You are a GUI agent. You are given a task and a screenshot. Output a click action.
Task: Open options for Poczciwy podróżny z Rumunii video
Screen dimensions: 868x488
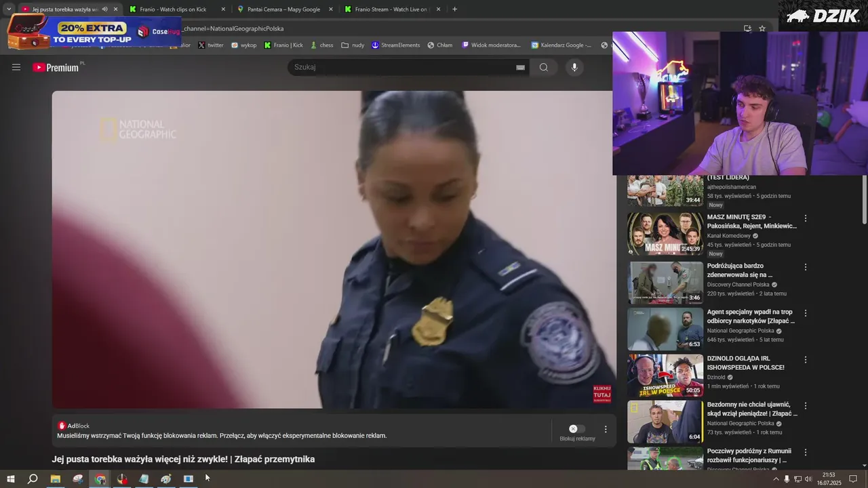pyautogui.click(x=806, y=452)
